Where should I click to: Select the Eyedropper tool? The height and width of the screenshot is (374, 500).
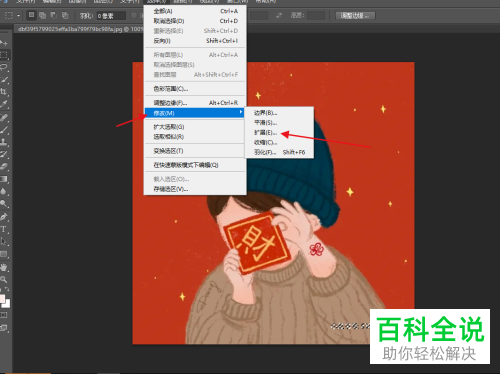[4, 104]
